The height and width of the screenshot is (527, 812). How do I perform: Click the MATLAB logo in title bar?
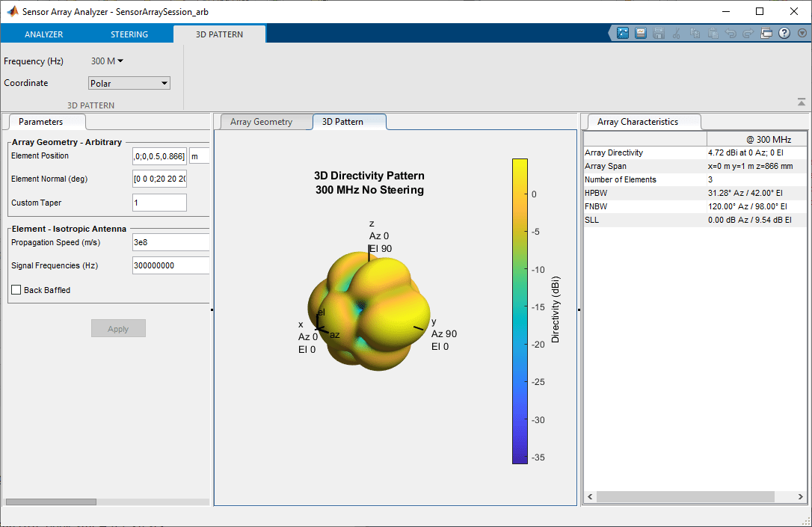tap(13, 11)
